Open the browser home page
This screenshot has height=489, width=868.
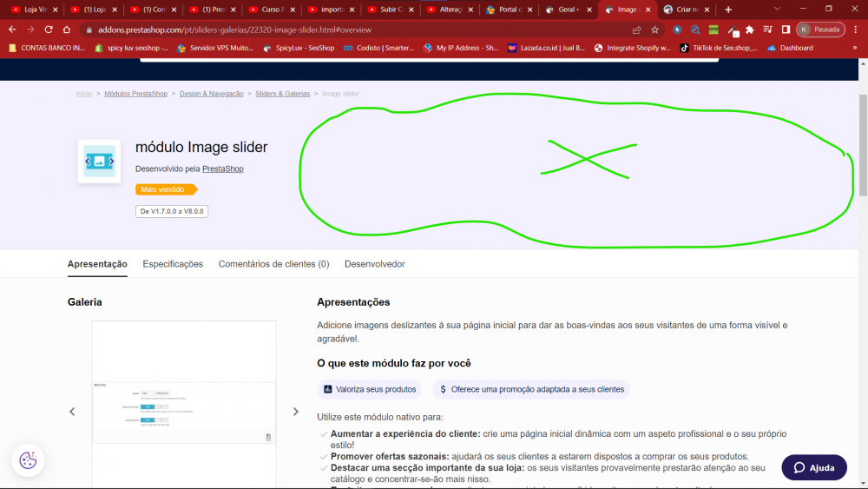(x=67, y=30)
